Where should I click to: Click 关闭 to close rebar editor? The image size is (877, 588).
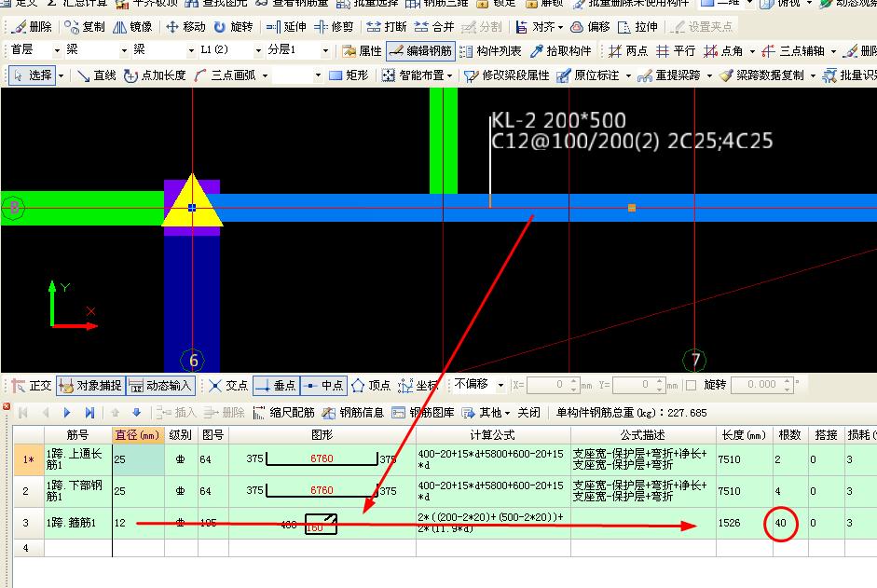(x=528, y=413)
